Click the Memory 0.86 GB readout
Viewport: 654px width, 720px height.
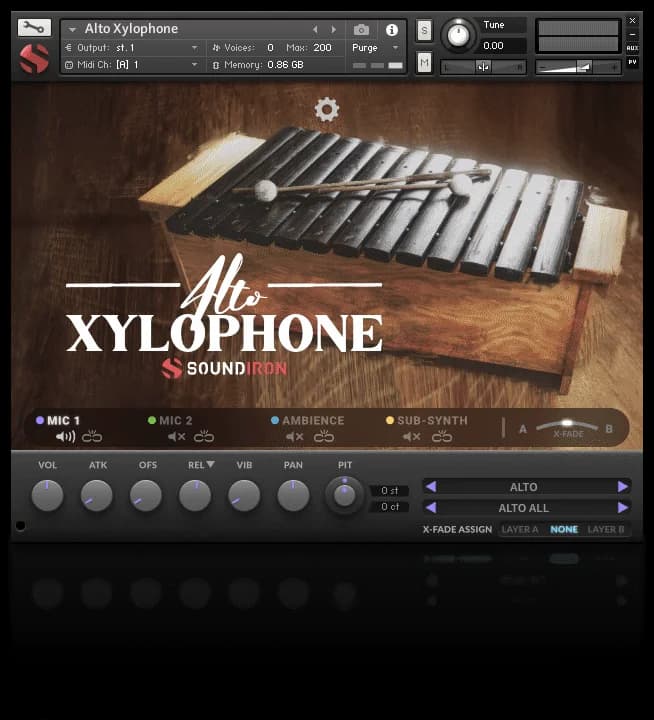(x=285, y=65)
